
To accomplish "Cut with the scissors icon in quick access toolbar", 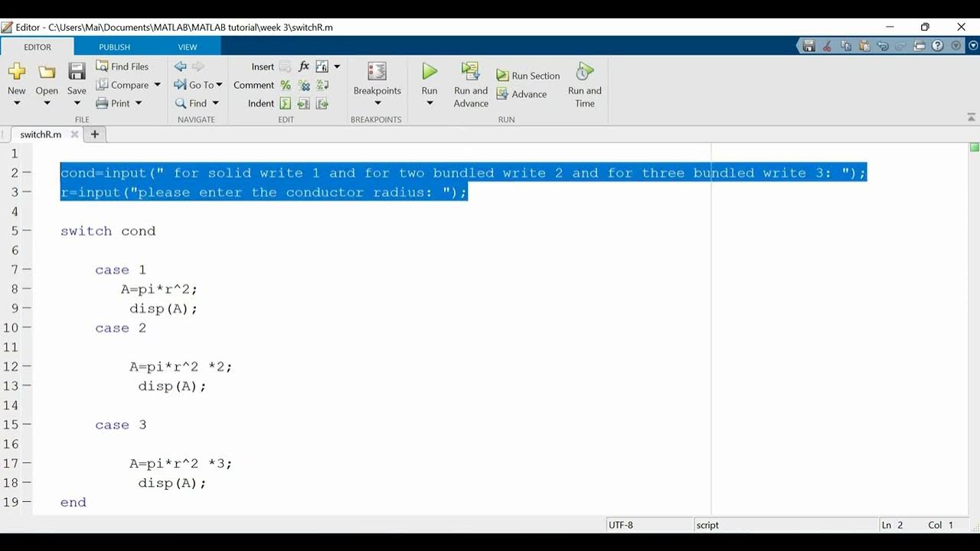I will click(x=827, y=46).
